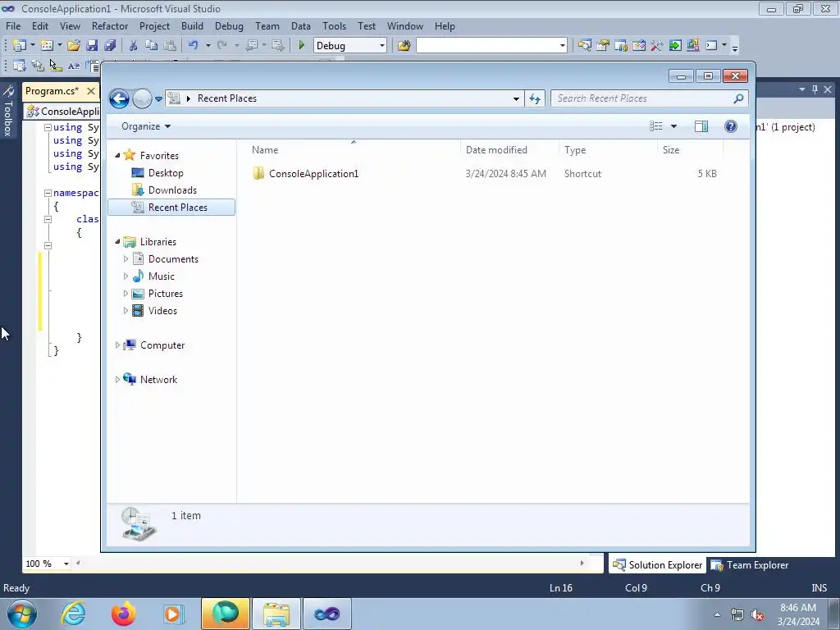The width and height of the screenshot is (840, 630).
Task: Click Find in Files icon beside Debug
Action: [404, 46]
